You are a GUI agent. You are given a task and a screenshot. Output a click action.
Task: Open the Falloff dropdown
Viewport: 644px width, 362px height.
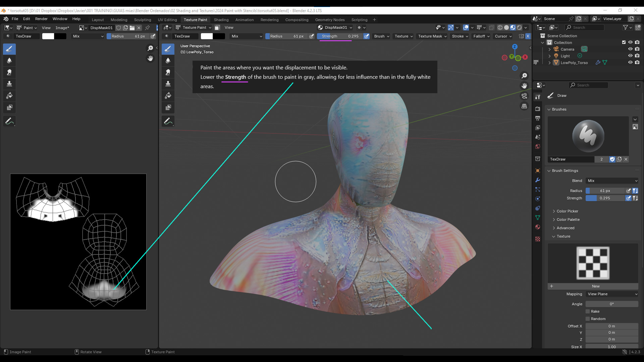pos(481,36)
